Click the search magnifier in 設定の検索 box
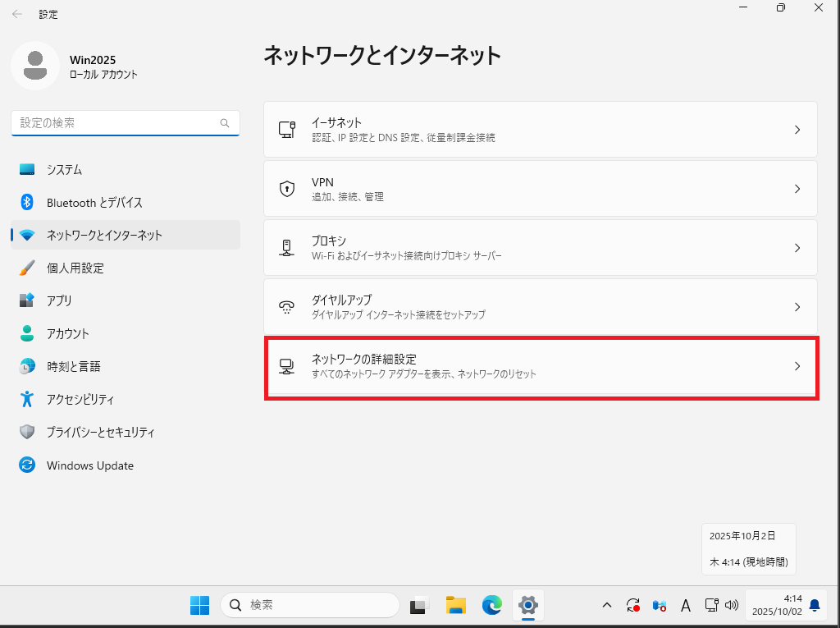840x628 pixels. pyautogui.click(x=225, y=123)
